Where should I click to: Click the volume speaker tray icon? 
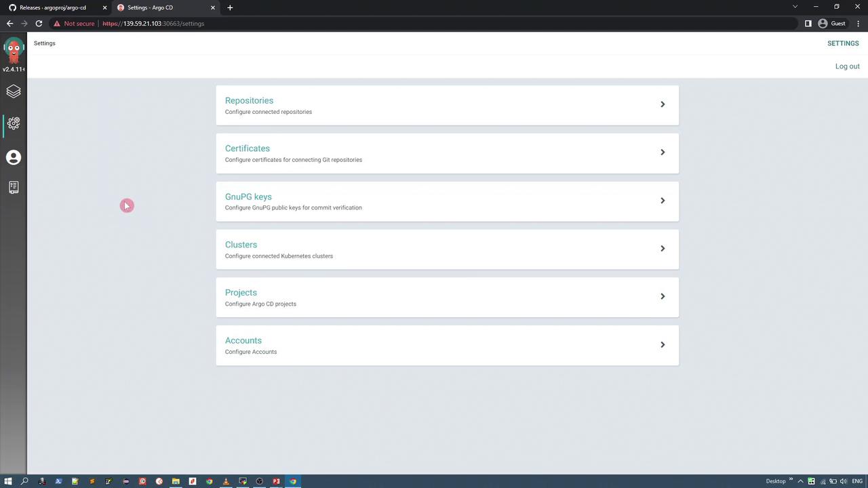pos(843,481)
